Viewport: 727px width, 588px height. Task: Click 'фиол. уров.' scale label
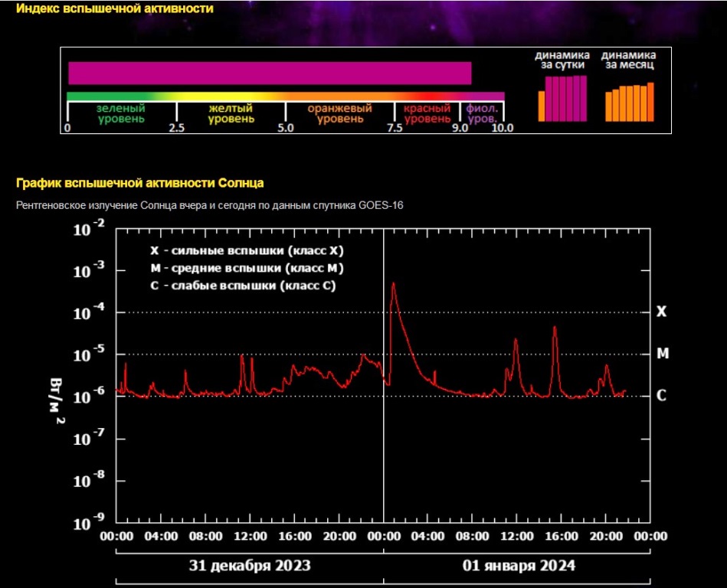482,113
